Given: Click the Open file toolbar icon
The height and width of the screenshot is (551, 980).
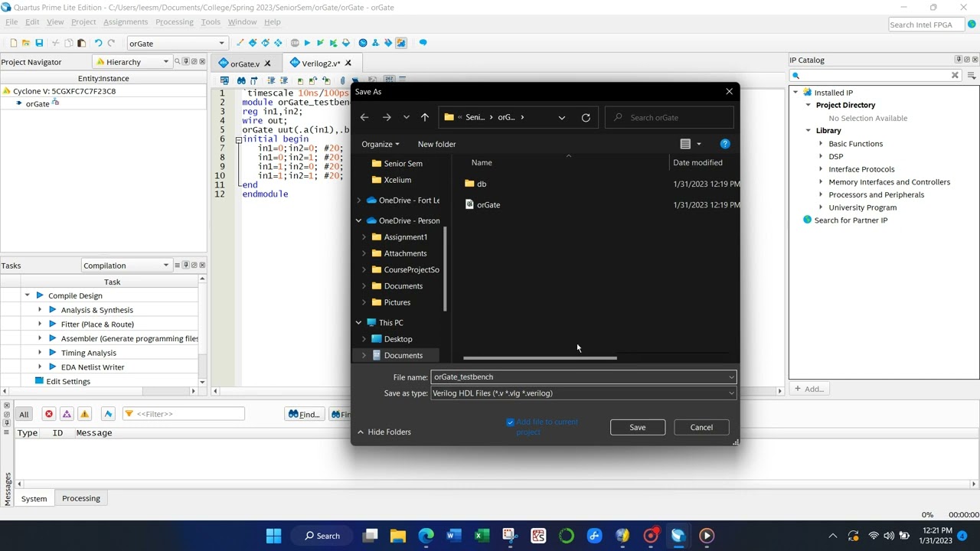Looking at the screenshot, I should (25, 43).
